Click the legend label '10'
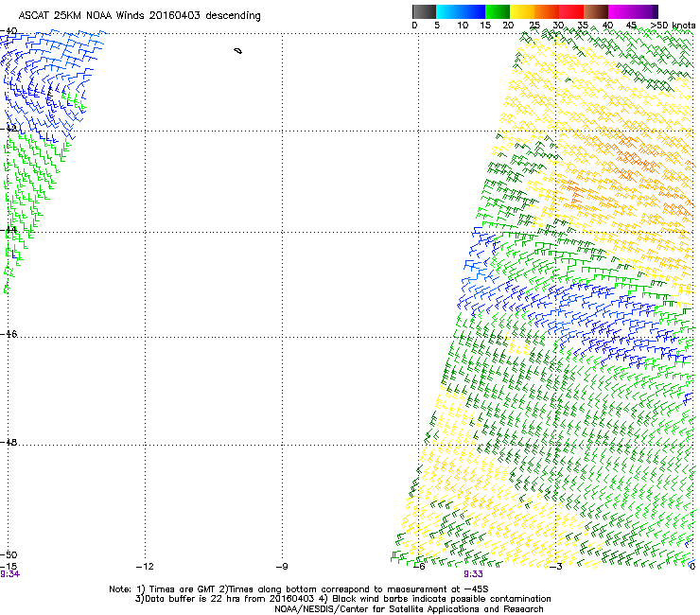Image resolution: width=700 pixels, height=615 pixels. 463,26
